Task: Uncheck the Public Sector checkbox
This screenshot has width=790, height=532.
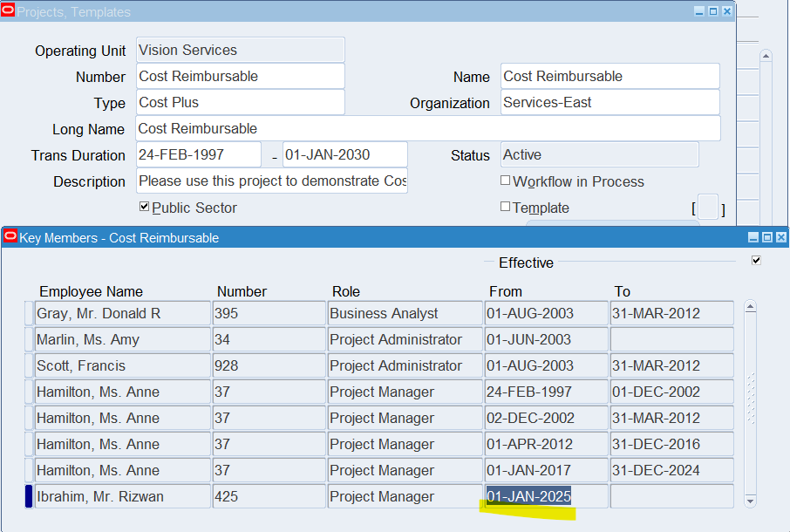Action: tap(145, 208)
